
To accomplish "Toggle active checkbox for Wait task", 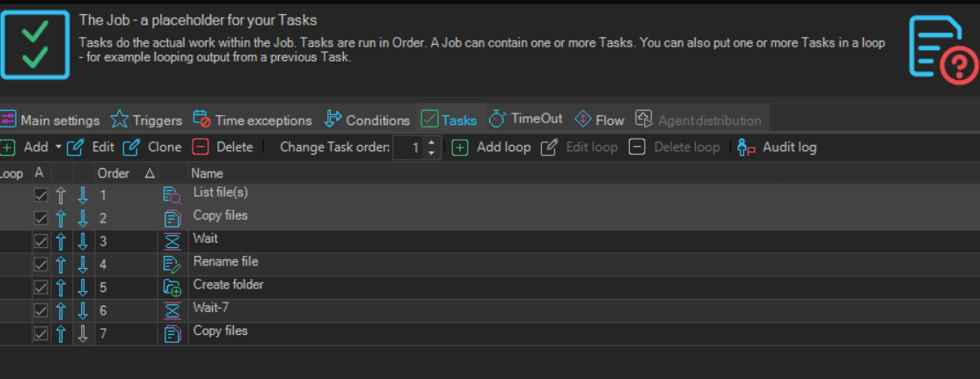I will [x=40, y=242].
